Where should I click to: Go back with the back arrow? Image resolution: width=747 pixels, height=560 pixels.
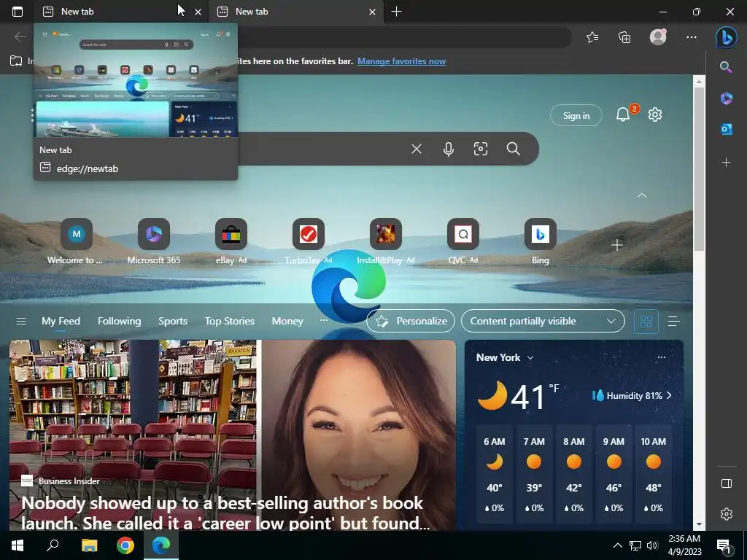click(20, 37)
